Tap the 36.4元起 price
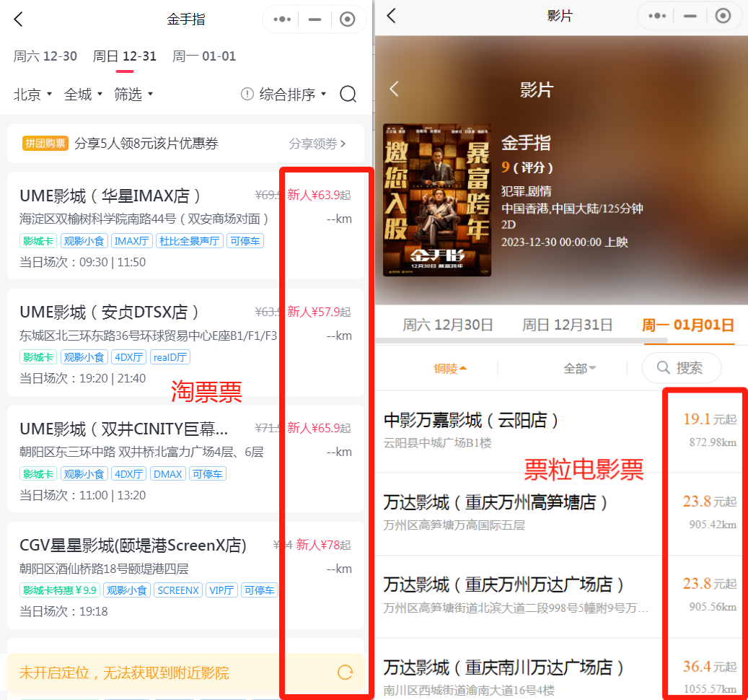This screenshot has width=748, height=700. pyautogui.click(x=710, y=666)
